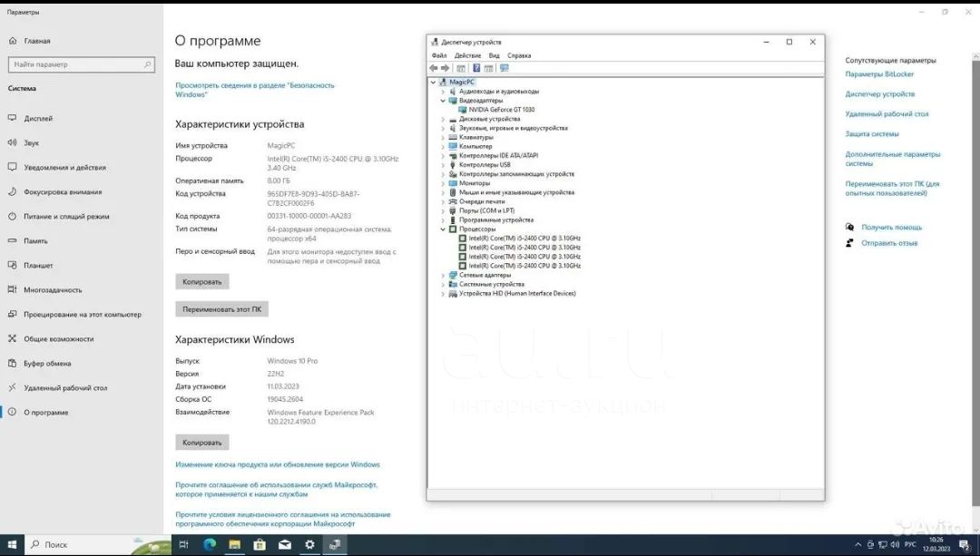Open the Защита системы link
980x556 pixels.
point(872,133)
